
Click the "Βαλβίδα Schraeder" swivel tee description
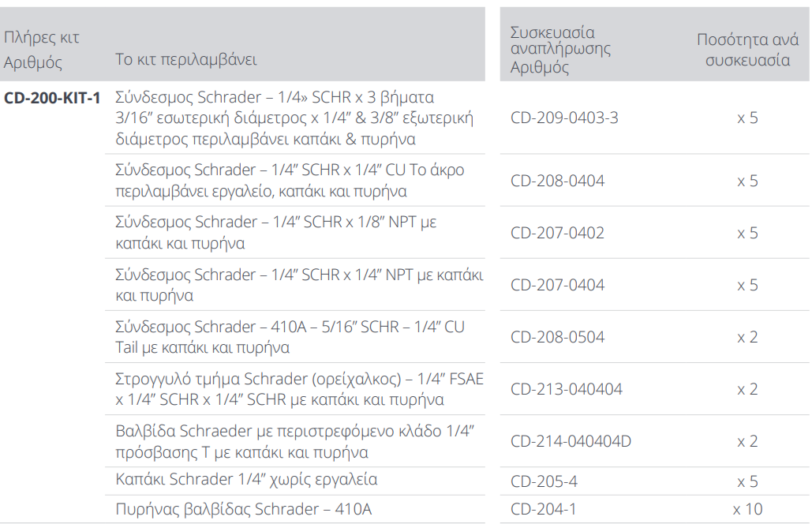tap(294, 442)
